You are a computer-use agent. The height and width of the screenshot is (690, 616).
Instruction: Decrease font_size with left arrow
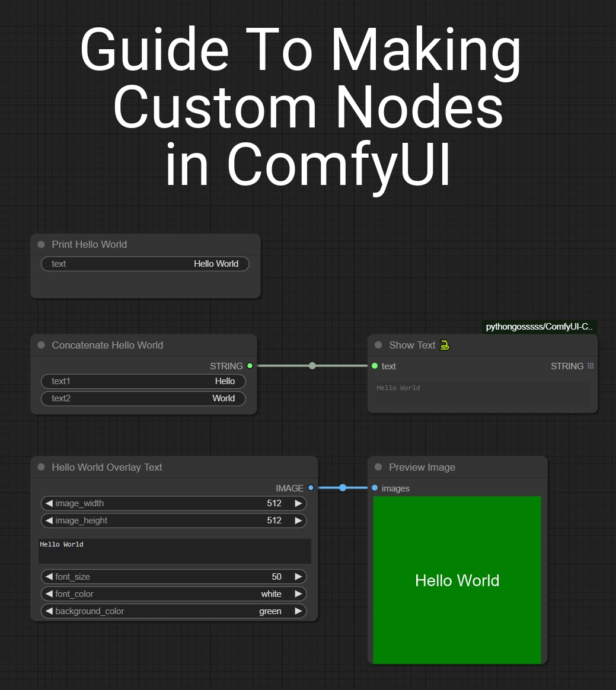49,576
